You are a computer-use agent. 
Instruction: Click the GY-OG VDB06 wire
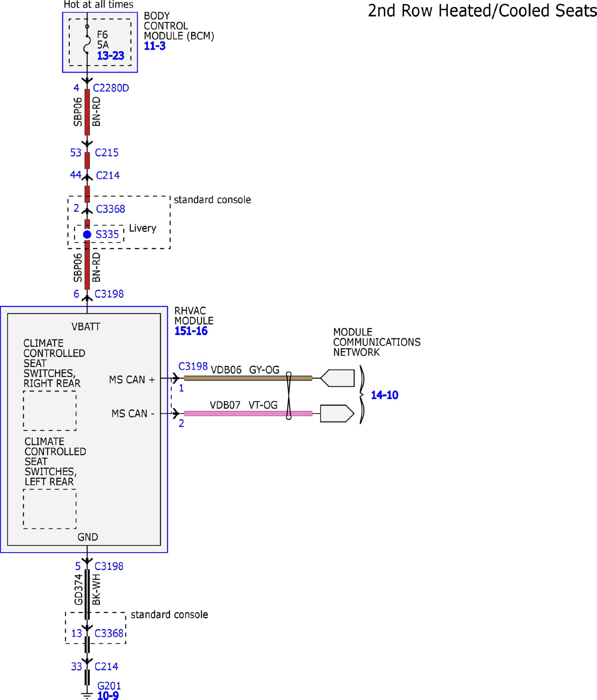(x=248, y=378)
